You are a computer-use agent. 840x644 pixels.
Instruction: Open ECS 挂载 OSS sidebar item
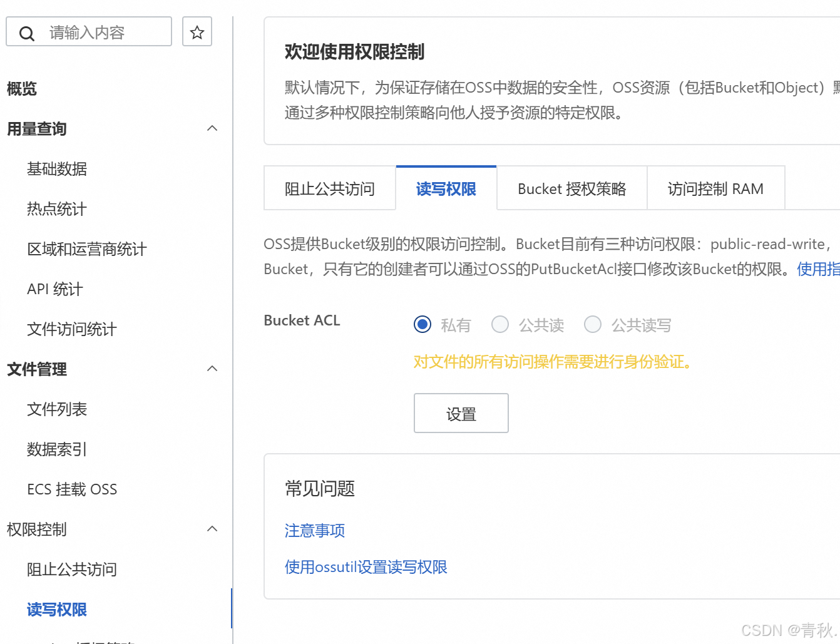72,489
